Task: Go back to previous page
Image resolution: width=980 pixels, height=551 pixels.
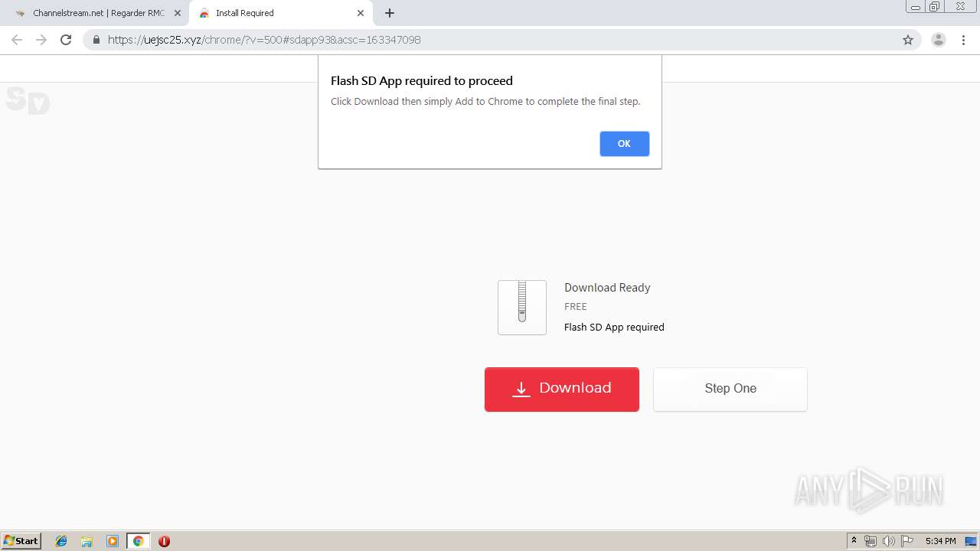Action: coord(17,40)
